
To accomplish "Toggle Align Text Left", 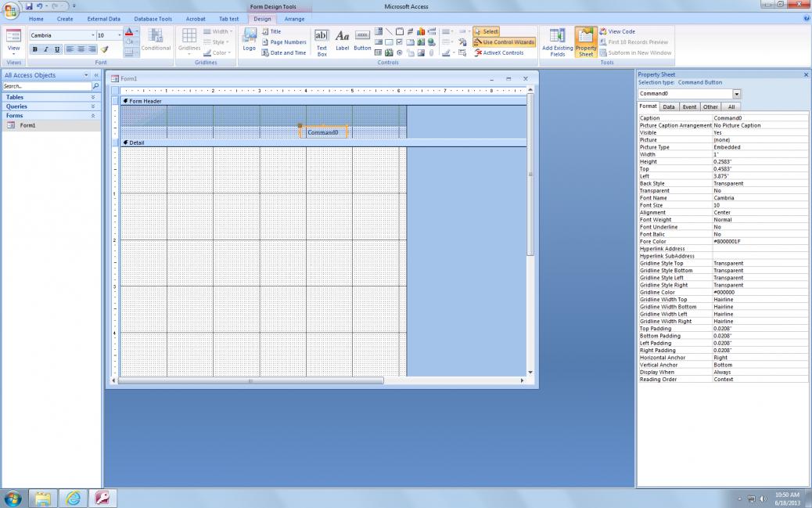I will (70, 49).
